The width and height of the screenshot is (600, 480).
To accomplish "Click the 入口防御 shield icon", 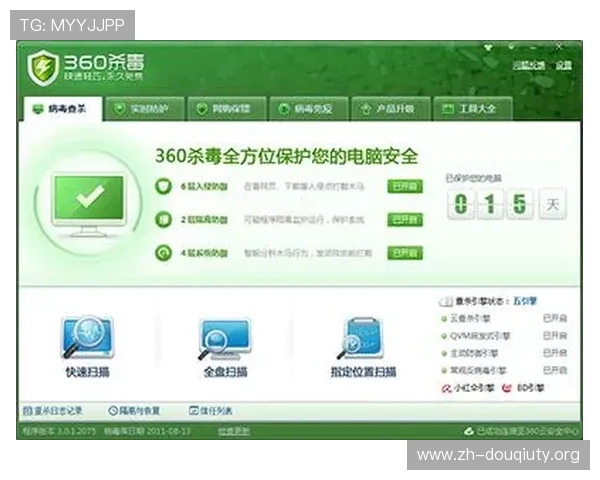I will click(163, 186).
